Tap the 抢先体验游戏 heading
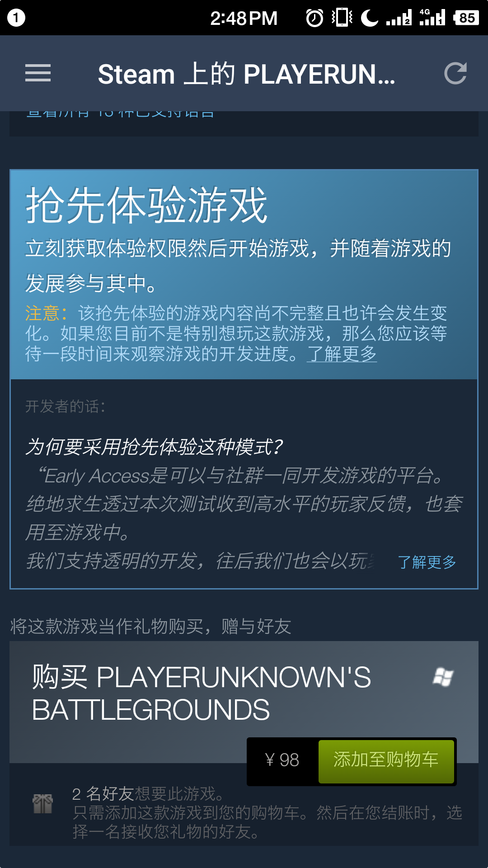 (147, 205)
